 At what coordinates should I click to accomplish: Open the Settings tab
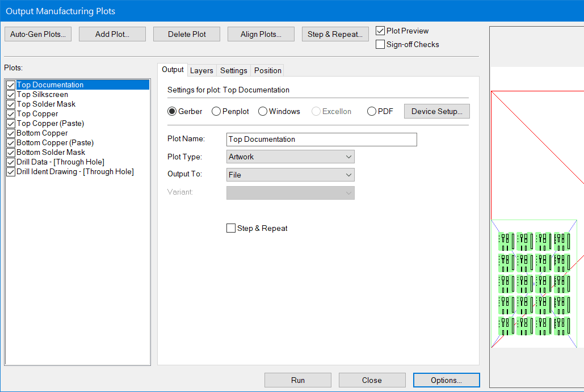tap(233, 70)
